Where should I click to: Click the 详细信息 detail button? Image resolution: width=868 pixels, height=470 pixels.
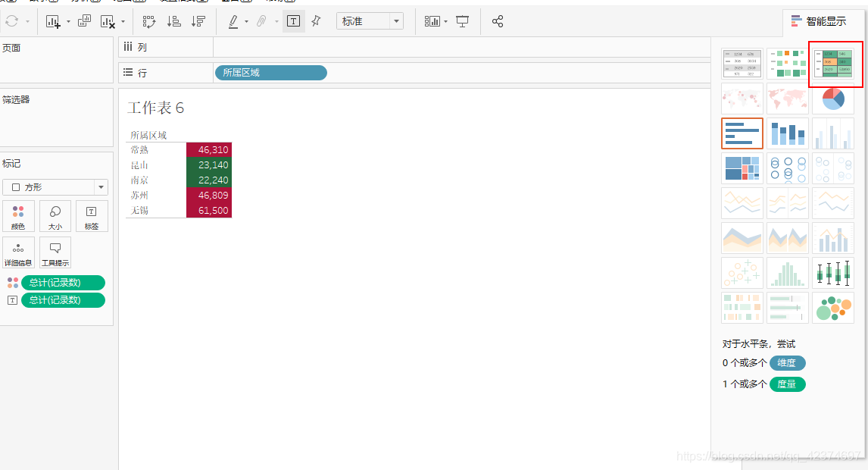pos(18,252)
